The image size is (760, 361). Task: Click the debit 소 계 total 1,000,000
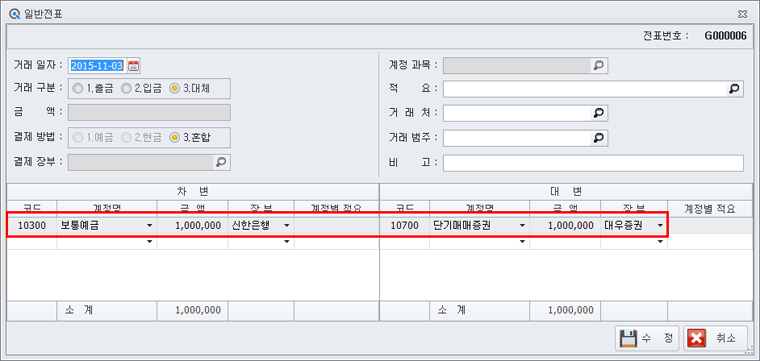[x=192, y=310]
